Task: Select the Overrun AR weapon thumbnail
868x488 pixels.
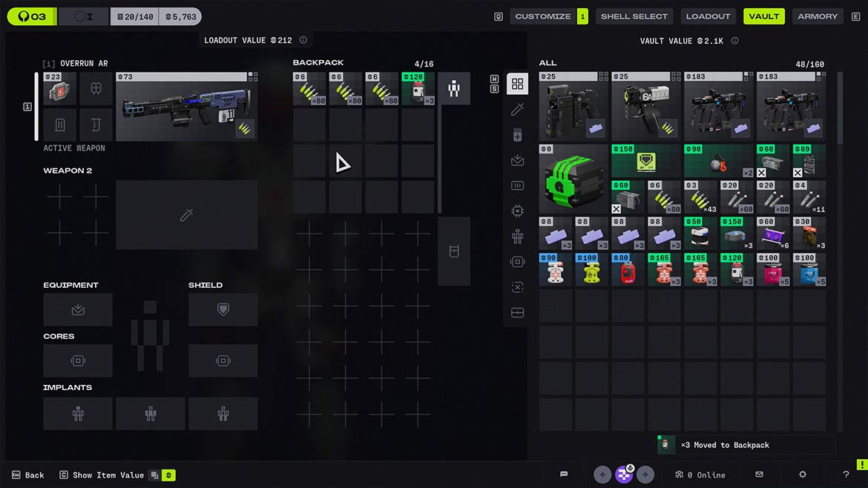Action: [186, 108]
